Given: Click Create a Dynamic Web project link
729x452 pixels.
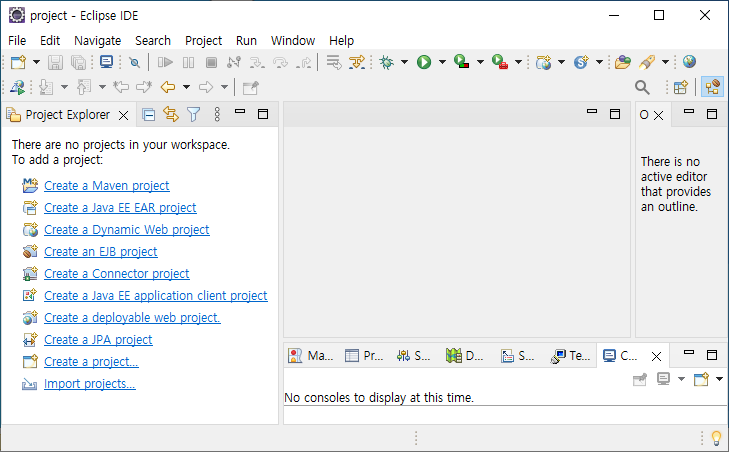Looking at the screenshot, I should click(x=126, y=230).
